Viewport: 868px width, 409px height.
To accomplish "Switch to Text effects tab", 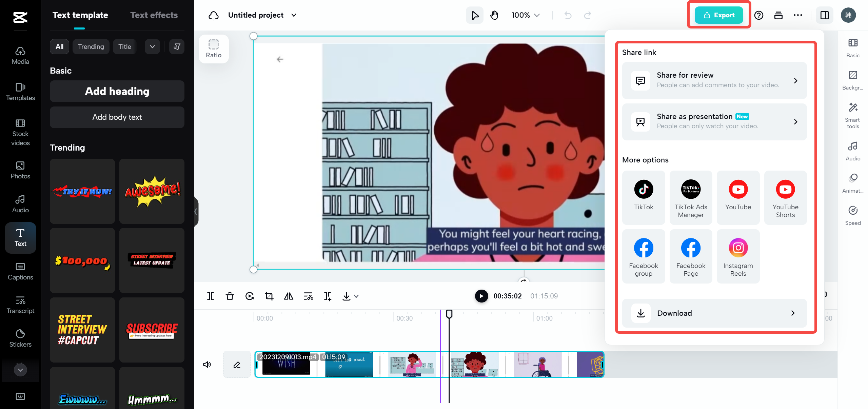I will pyautogui.click(x=154, y=15).
